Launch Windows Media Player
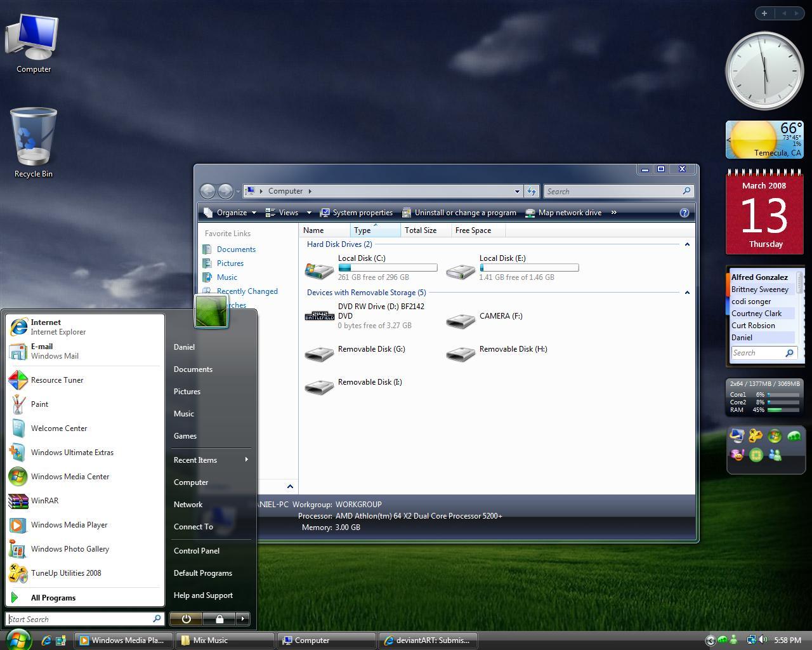Image resolution: width=812 pixels, height=650 pixels. 69,525
